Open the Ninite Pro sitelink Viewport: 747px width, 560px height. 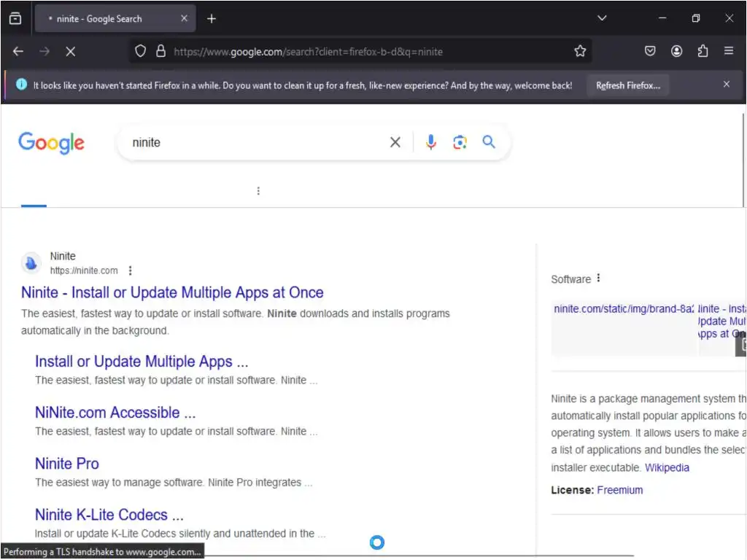coord(67,463)
